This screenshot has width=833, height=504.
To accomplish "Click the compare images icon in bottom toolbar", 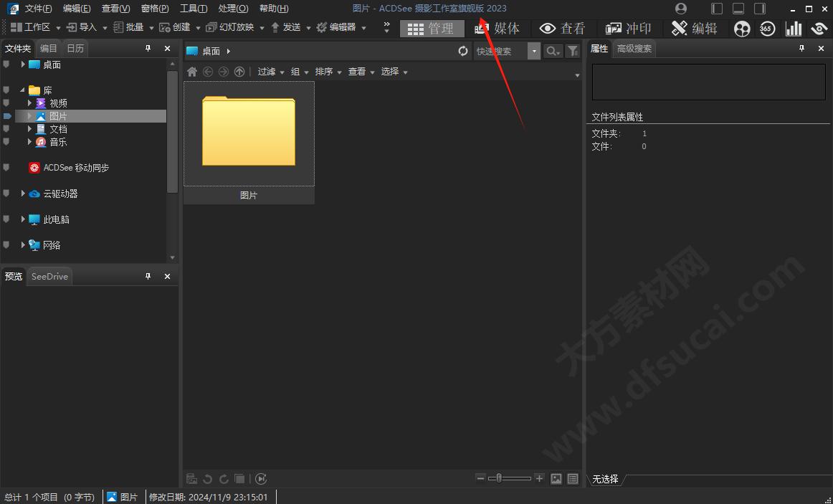I will tap(239, 479).
